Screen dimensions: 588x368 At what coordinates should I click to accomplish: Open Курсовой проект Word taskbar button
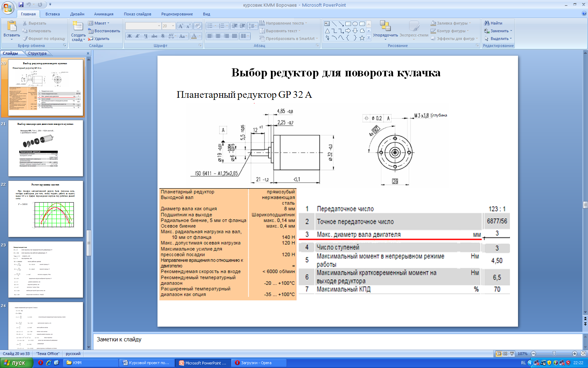(x=147, y=363)
